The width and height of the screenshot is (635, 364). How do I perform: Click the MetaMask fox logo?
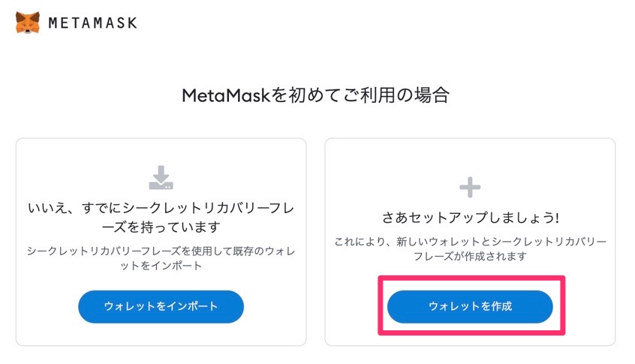(x=28, y=23)
